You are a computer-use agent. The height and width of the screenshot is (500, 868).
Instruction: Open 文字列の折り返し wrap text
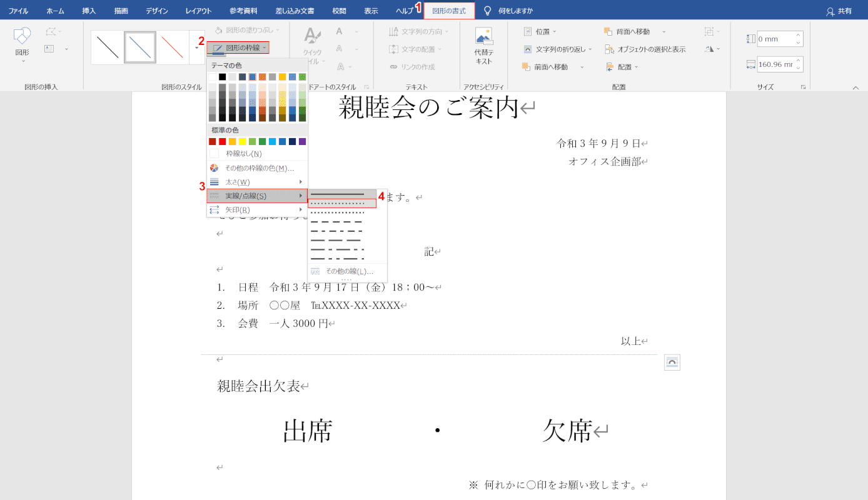[557, 49]
